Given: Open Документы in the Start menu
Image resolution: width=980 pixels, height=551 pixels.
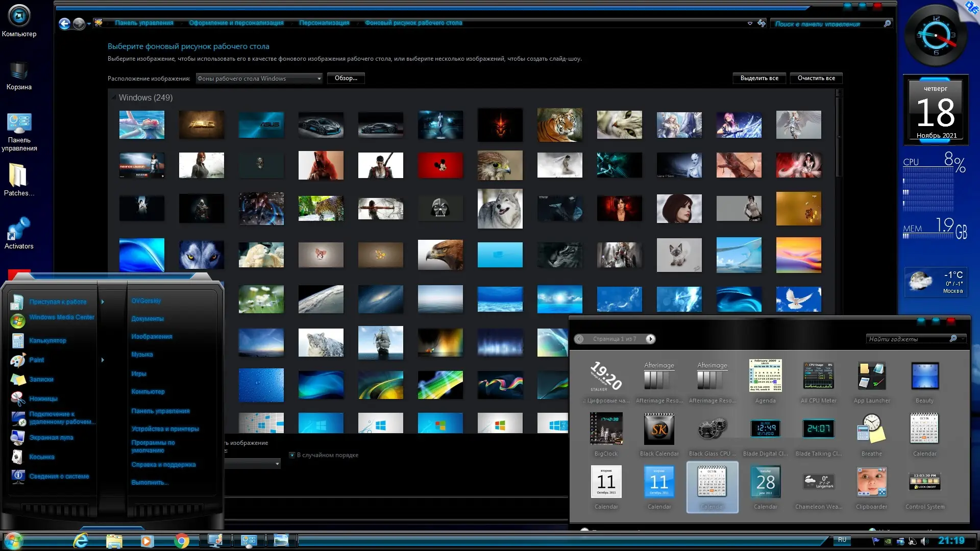Looking at the screenshot, I should coord(148,319).
